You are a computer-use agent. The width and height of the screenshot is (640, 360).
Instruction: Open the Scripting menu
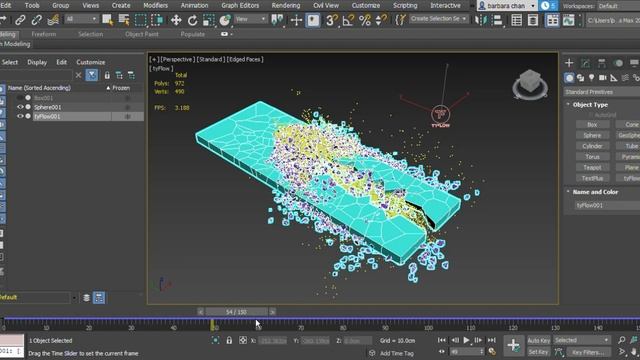click(x=405, y=5)
